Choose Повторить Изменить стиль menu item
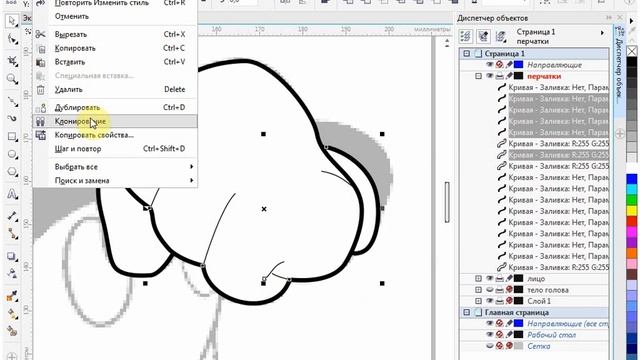This screenshot has height=360, width=640. pyautogui.click(x=115, y=3)
